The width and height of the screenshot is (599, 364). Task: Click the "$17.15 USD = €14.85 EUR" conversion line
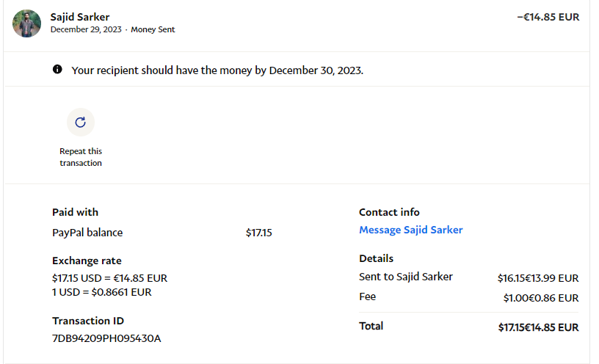109,278
